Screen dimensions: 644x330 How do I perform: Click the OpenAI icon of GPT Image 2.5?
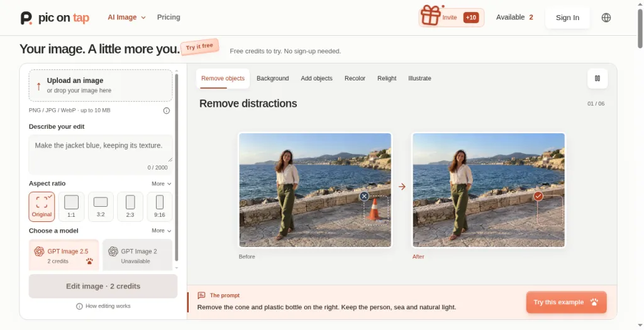(39, 251)
